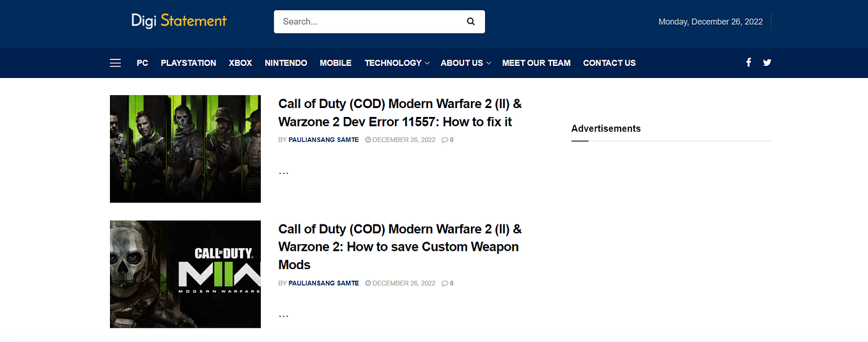
Task: Open the Xbox menu item
Action: click(x=240, y=63)
